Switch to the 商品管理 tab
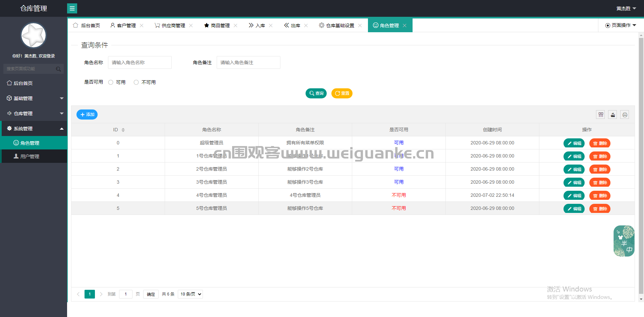This screenshot has width=644, height=317. point(217,26)
